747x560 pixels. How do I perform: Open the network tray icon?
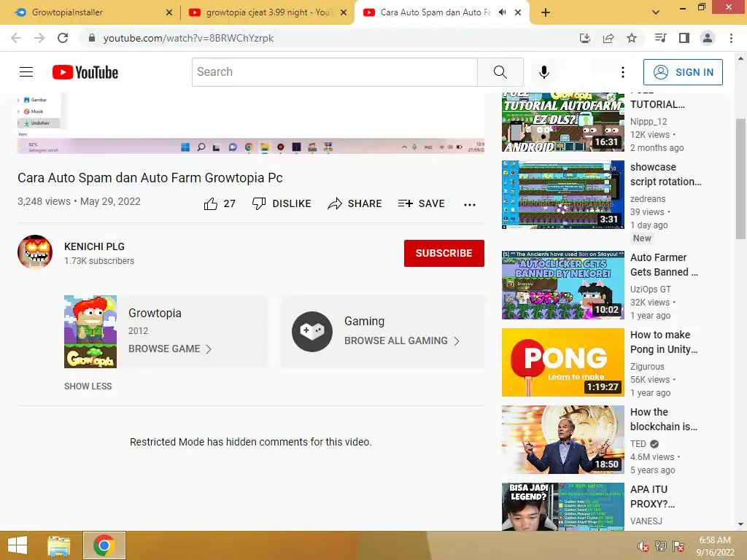(x=661, y=546)
